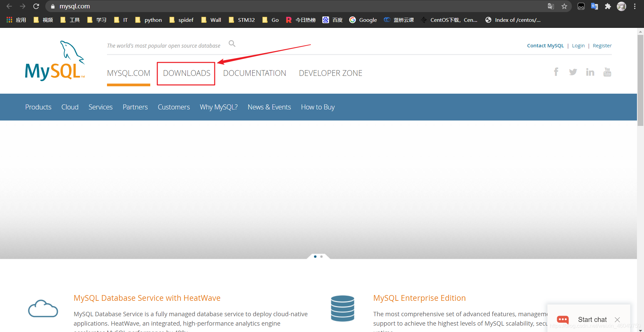644x332 pixels.
Task: Click the scrollbar up arrow
Action: (x=640, y=31)
